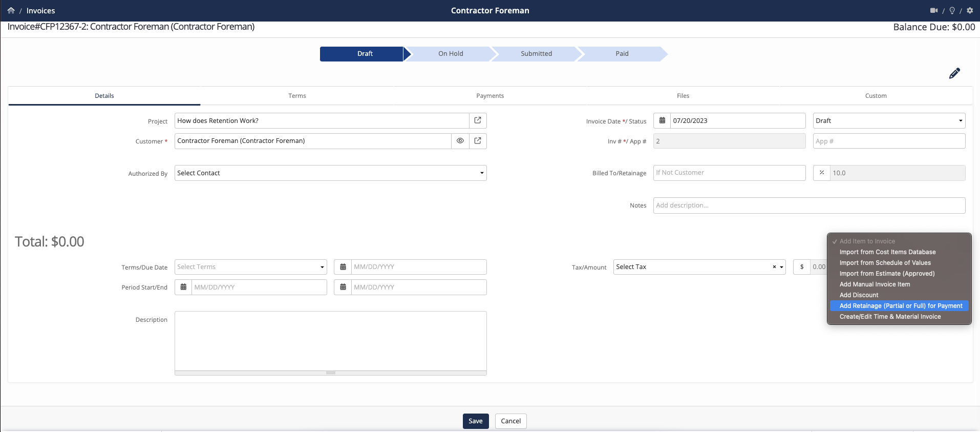980x432 pixels.
Task: Open due date calendar icon
Action: point(343,267)
